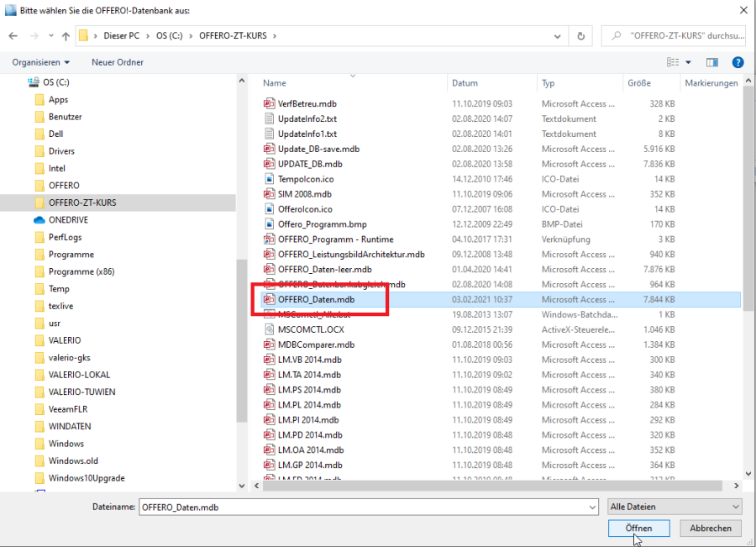
Task: Select UpdateInfo2.txt in the file list
Action: click(x=307, y=118)
